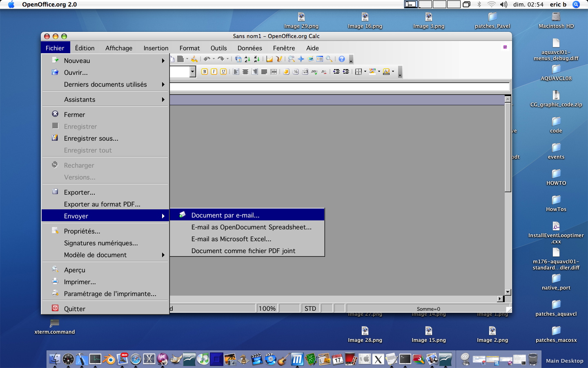Screen dimensions: 588x368
Task: Apply Currency number format icon
Action: 286,72
